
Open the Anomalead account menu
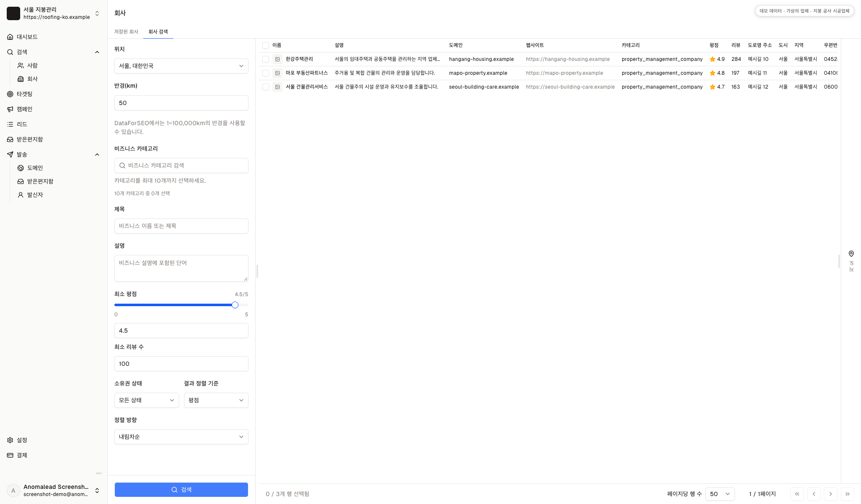click(53, 491)
